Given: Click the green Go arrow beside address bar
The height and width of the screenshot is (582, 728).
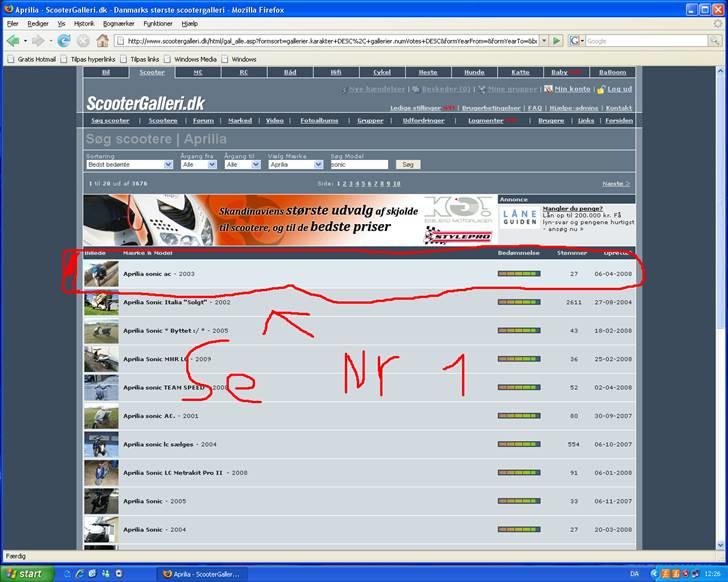Looking at the screenshot, I should coord(556,41).
